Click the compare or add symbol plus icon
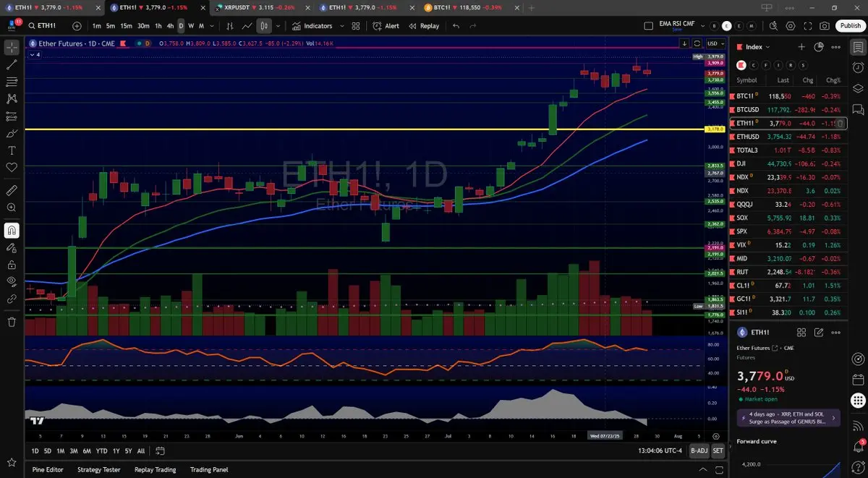868x478 pixels. 77,26
